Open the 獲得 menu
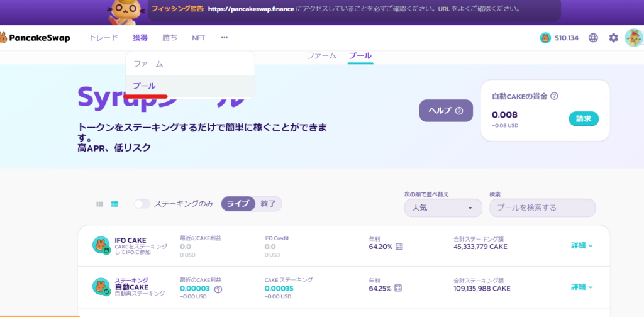Viewport: 644px width, 317px height. [140, 38]
